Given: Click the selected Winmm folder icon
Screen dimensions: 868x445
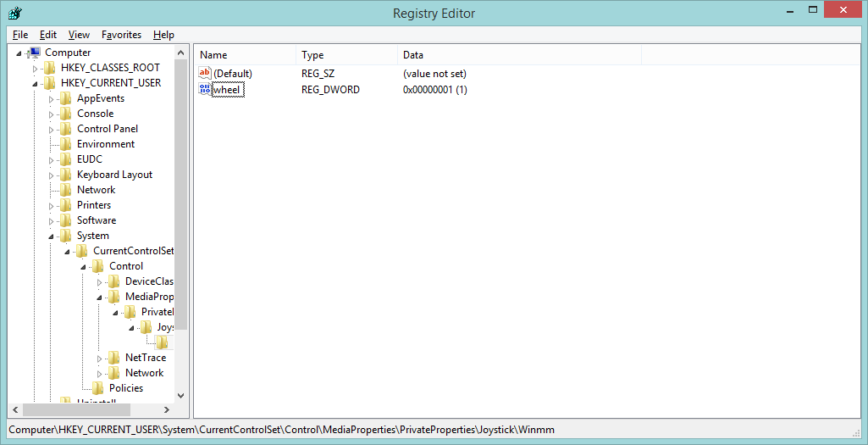Looking at the screenshot, I should 163,342.
